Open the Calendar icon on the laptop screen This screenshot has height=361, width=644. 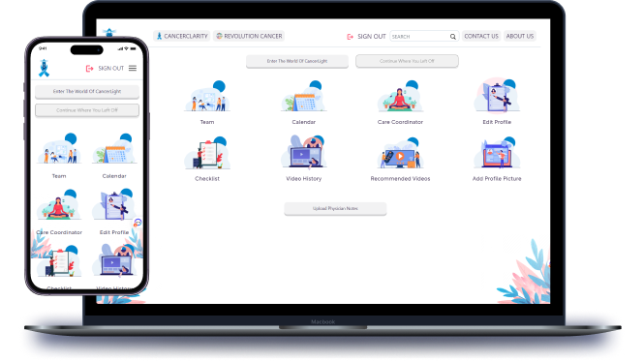(303, 97)
